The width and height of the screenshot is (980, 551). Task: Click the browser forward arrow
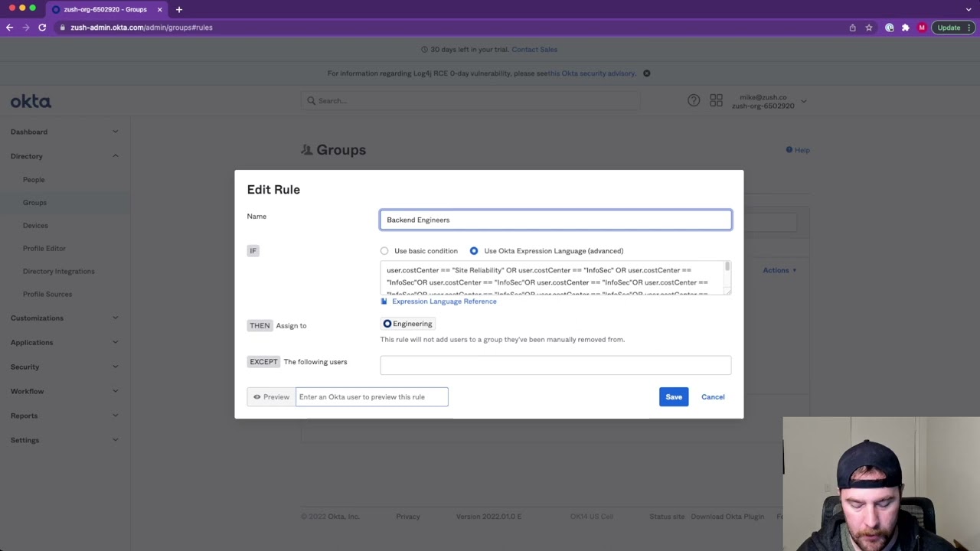click(25, 28)
